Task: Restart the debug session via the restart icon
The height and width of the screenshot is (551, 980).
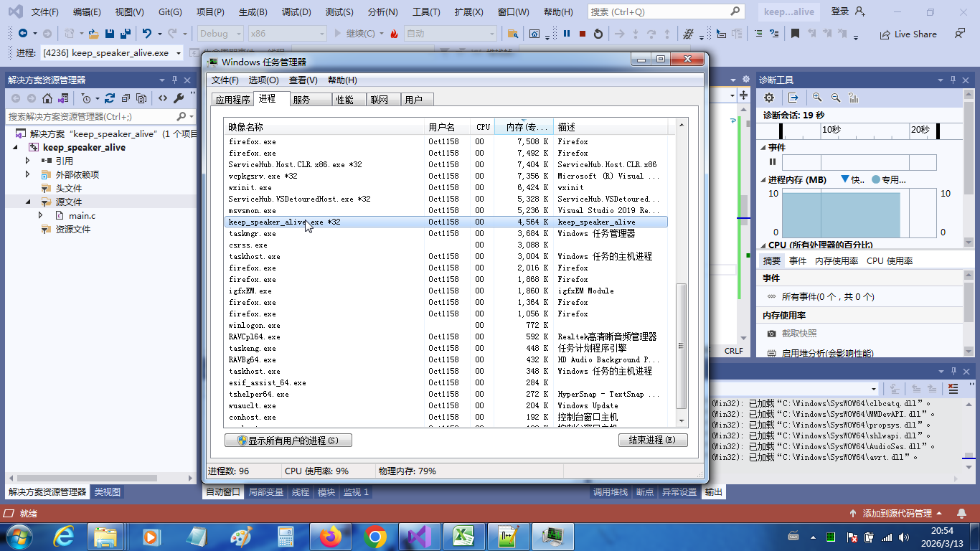Action: tap(598, 34)
